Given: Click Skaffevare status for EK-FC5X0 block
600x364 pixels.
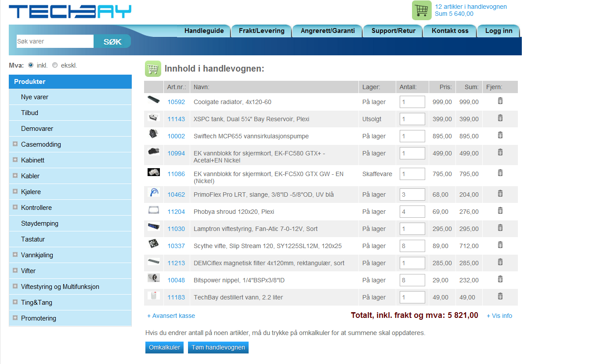Looking at the screenshot, I should point(377,174).
